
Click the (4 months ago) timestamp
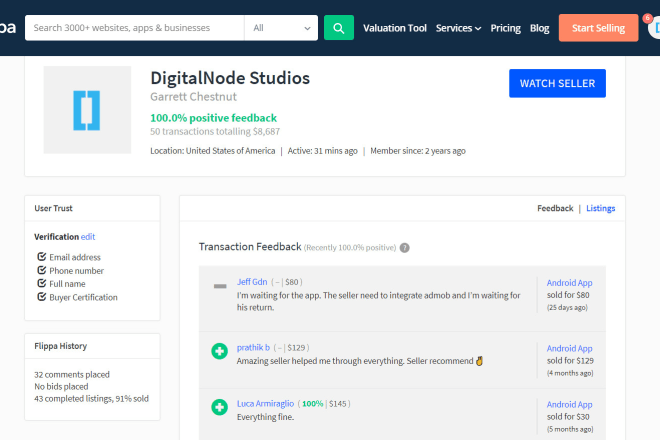click(x=570, y=373)
